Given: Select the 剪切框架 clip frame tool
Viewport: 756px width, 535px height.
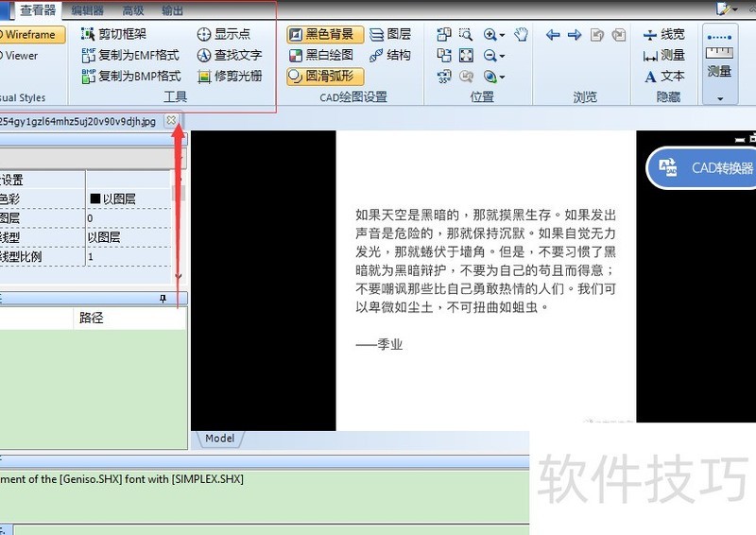Looking at the screenshot, I should click(115, 34).
